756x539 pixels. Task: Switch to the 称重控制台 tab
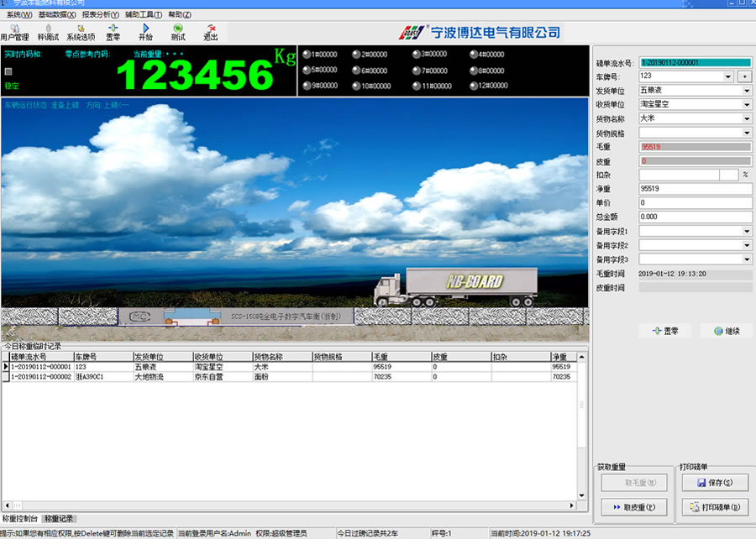click(20, 519)
